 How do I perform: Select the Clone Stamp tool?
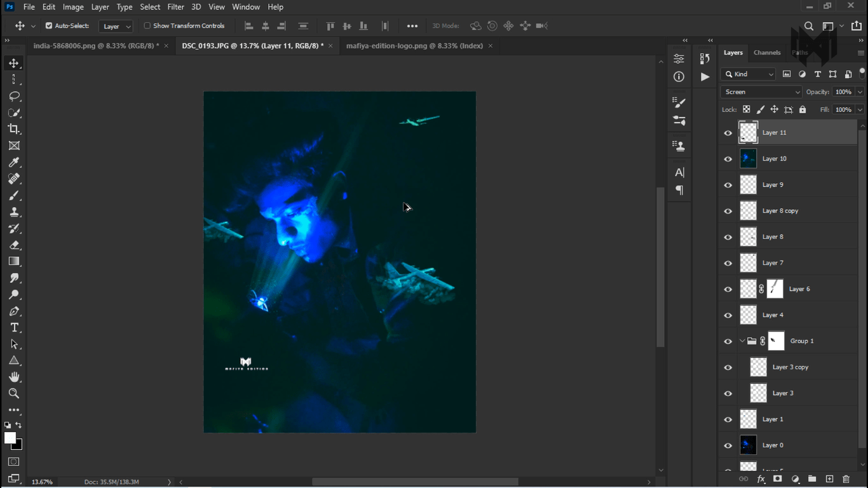pos(14,212)
